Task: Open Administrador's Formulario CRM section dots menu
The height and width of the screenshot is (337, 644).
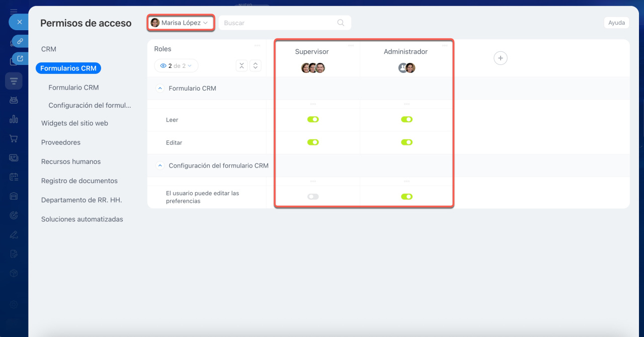Action: (x=407, y=104)
